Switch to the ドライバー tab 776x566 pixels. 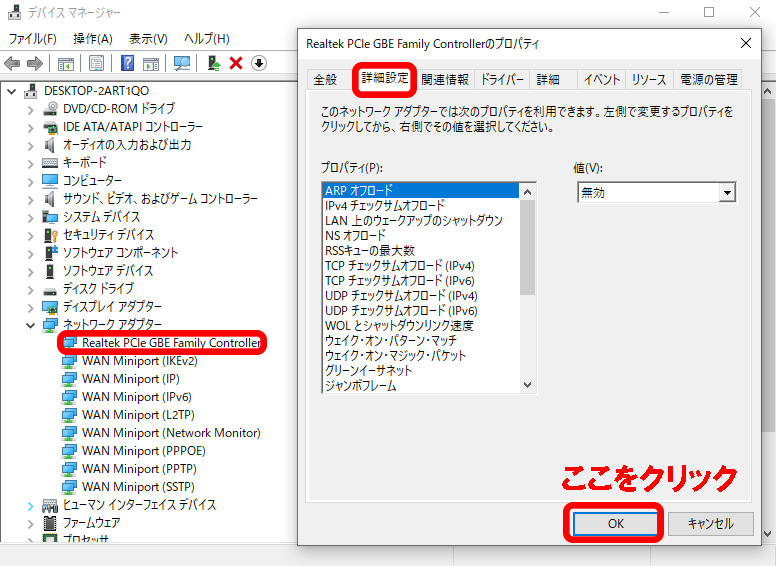click(x=502, y=80)
